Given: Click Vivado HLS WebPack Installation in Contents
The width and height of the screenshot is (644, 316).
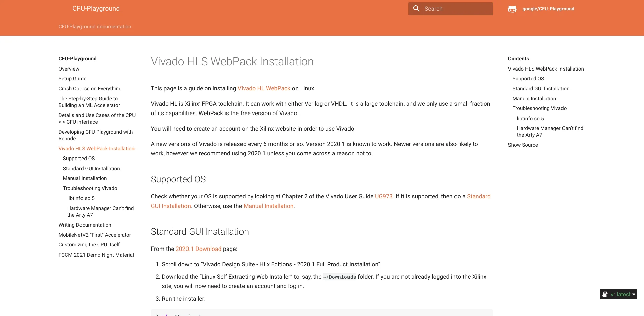Looking at the screenshot, I should [x=546, y=69].
